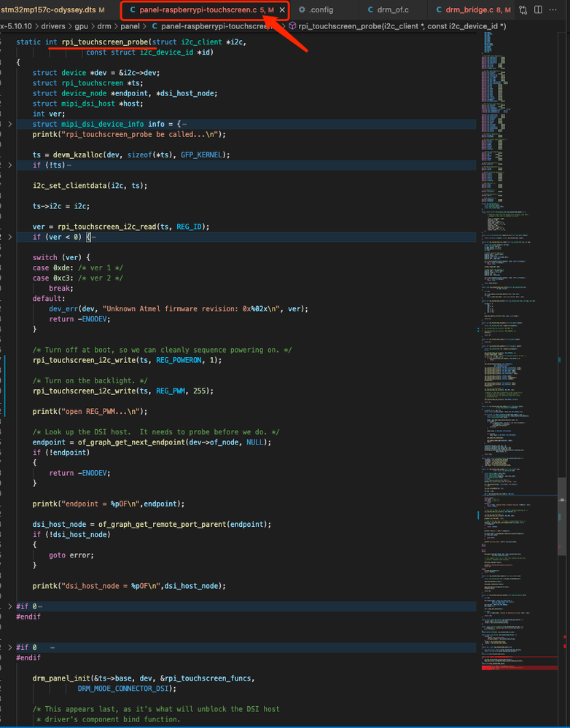This screenshot has width=570, height=728.
Task: Click DRM_MODE_CONNECTOR_DSI constant
Action: (123, 689)
